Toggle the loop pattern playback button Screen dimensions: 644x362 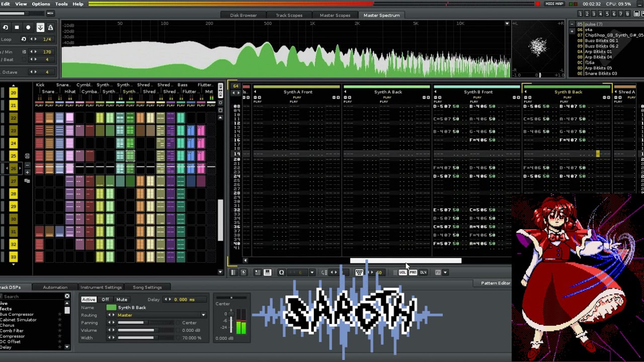coord(5,28)
